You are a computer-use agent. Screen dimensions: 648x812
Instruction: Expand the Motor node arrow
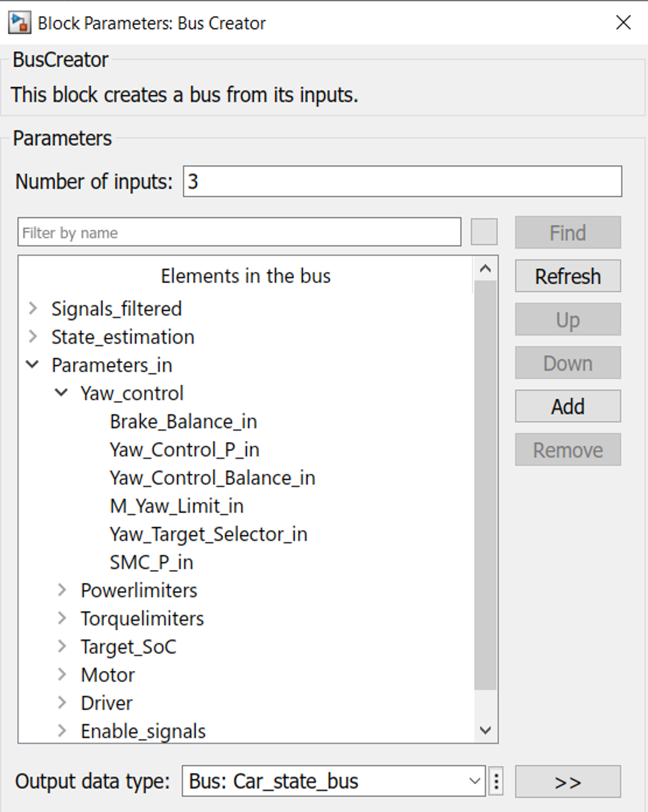62,674
